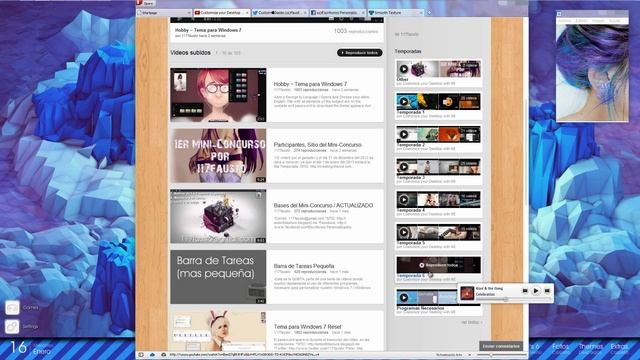Play the Temporada 1 playlist
640x360 pixels.
[x=404, y=102]
